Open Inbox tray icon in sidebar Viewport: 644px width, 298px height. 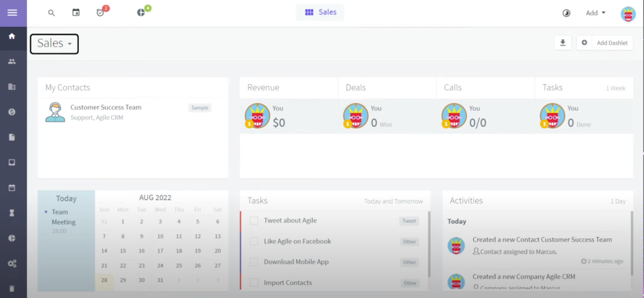pyautogui.click(x=12, y=162)
